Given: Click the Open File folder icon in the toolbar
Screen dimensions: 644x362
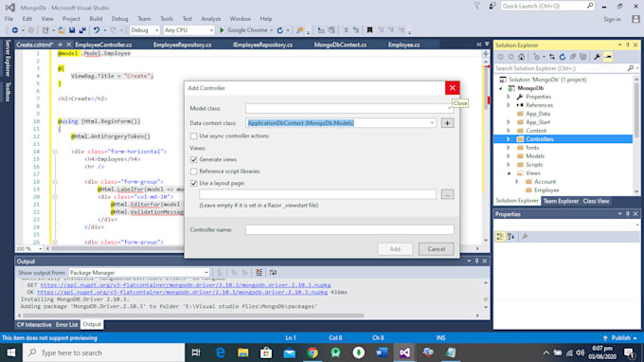Looking at the screenshot, I should [x=62, y=30].
